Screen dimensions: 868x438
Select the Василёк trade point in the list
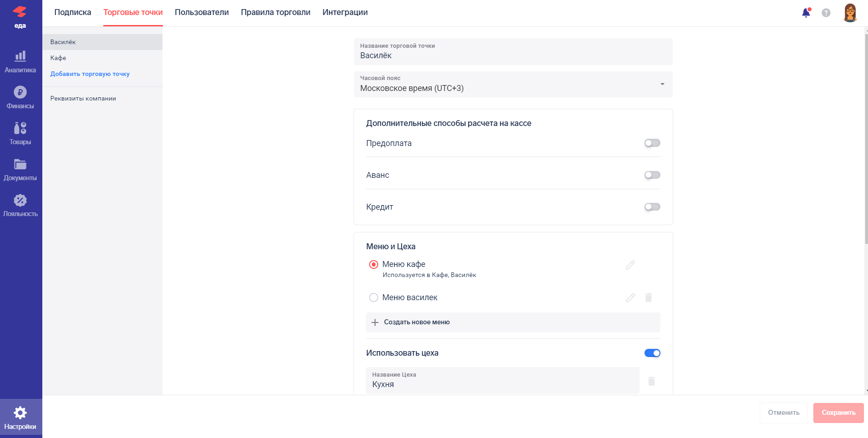click(x=102, y=42)
